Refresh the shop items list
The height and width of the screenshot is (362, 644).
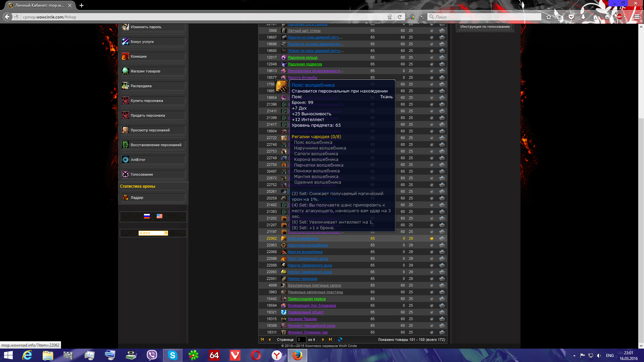click(x=340, y=340)
